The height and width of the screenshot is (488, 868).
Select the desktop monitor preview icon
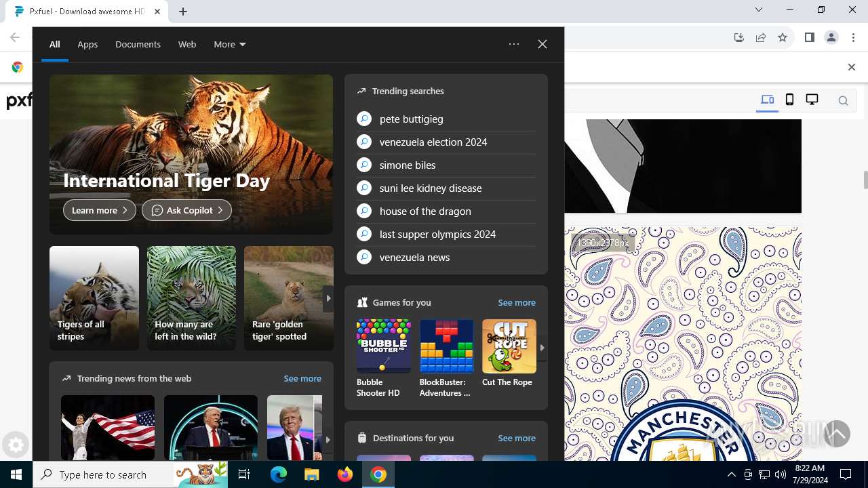coord(812,100)
